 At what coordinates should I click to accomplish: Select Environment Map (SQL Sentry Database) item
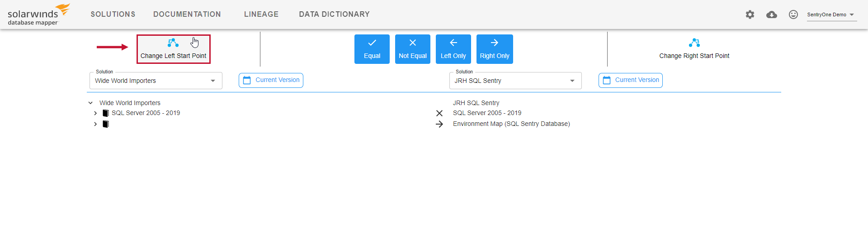511,124
